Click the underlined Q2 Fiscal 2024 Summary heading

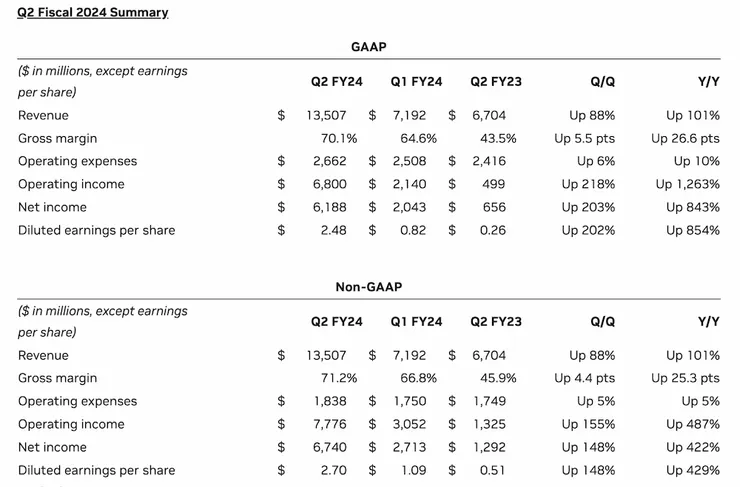93,13
